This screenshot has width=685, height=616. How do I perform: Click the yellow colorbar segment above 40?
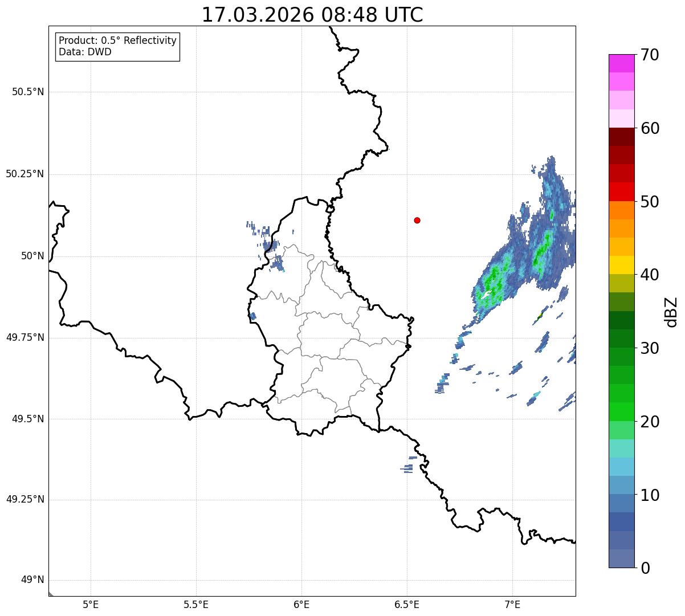[x=621, y=265]
